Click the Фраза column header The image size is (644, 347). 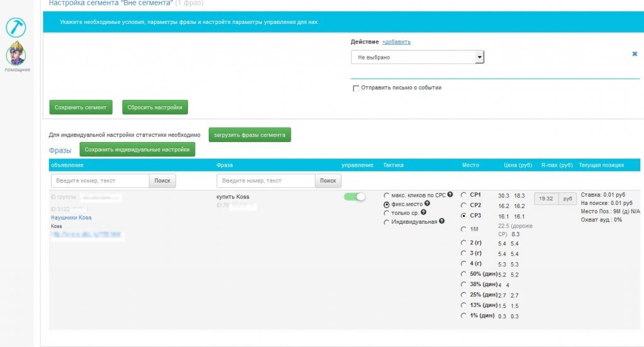pos(225,165)
